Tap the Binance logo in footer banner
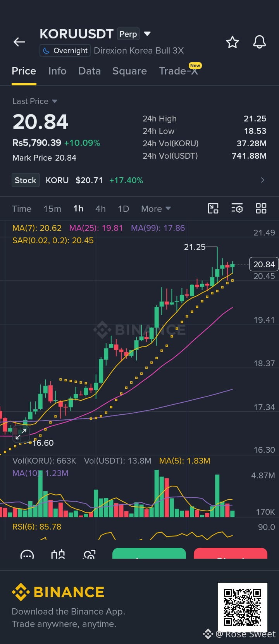The height and width of the screenshot is (644, 279). pos(58,592)
